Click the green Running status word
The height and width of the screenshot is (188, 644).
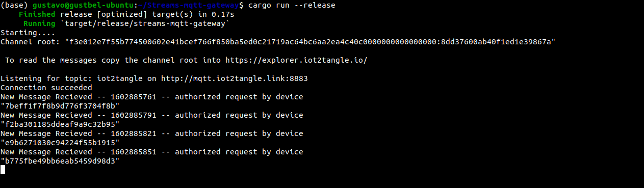tap(40, 23)
